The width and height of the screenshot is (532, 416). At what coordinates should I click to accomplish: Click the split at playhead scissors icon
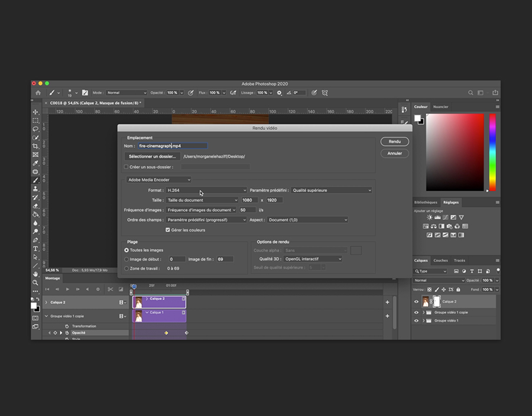point(111,289)
